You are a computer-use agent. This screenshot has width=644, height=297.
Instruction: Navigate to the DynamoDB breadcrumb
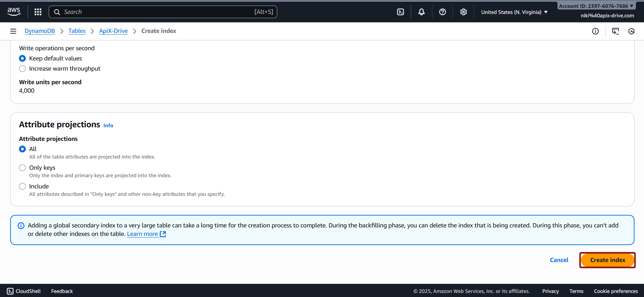[40, 31]
